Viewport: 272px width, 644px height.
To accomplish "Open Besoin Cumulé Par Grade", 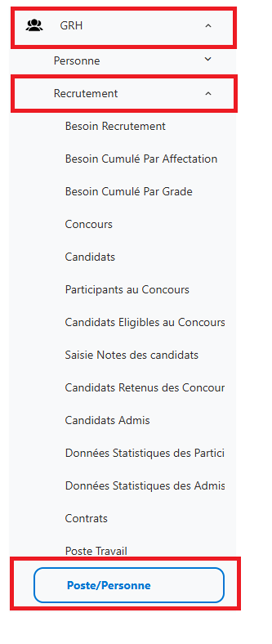I will click(x=129, y=191).
